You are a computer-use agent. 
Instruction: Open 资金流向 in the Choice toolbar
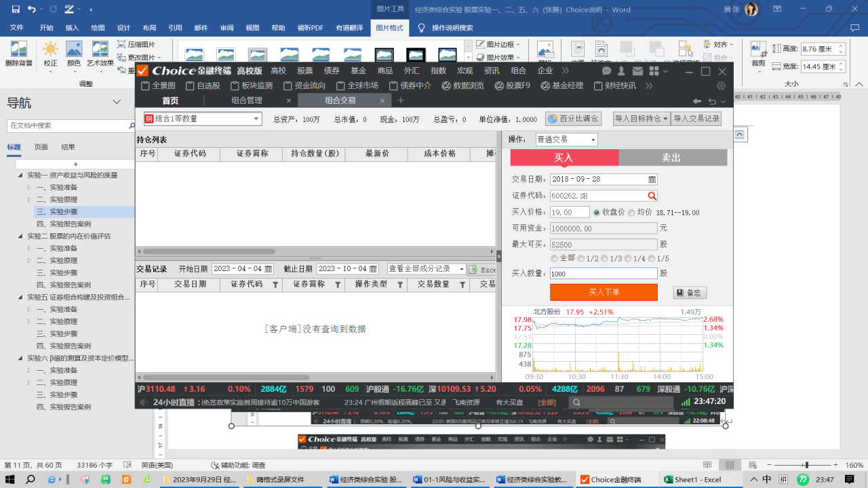tap(304, 86)
